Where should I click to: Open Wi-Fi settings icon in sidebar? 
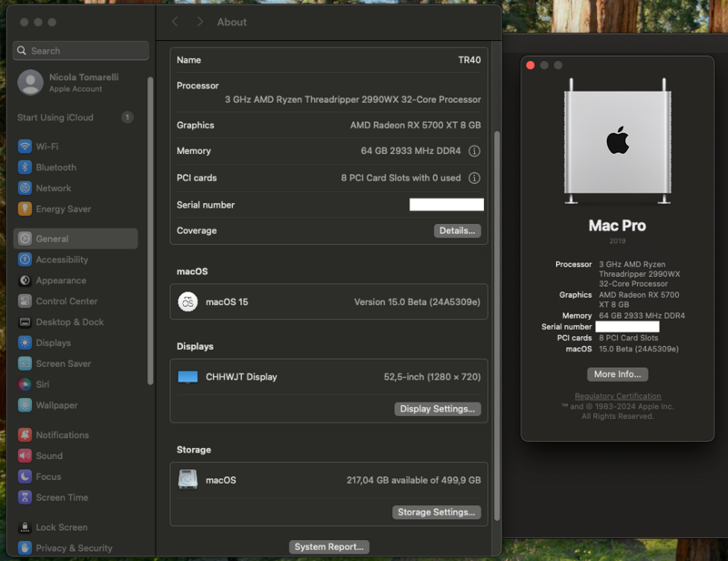pos(25,147)
